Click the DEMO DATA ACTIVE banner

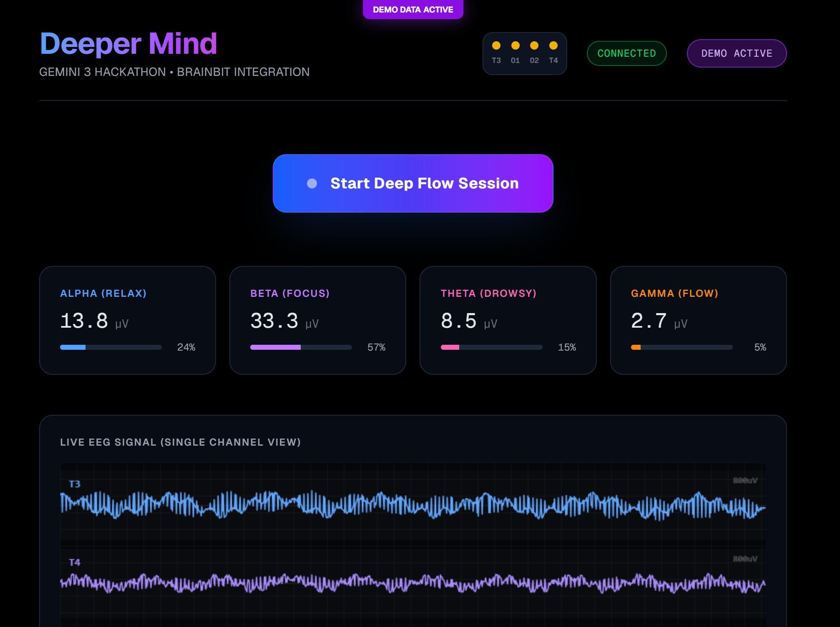(412, 9)
